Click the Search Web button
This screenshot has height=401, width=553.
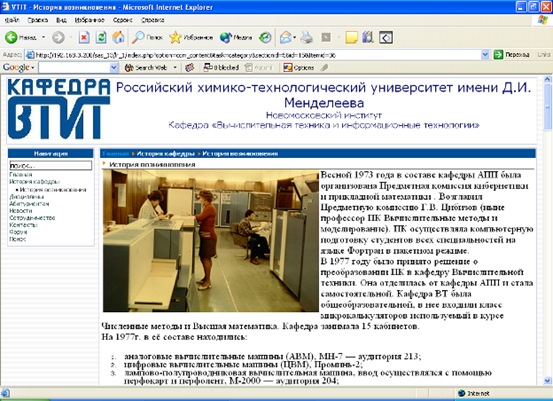pos(146,67)
